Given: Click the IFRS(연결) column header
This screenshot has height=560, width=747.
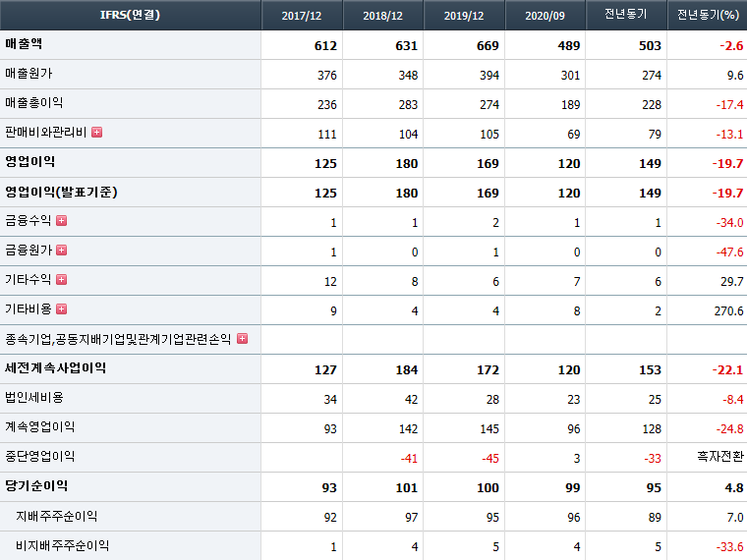Looking at the screenshot, I should (x=130, y=15).
